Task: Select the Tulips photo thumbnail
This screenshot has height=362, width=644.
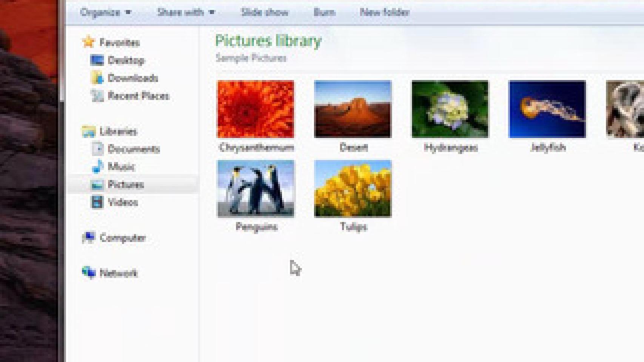Action: point(353,189)
